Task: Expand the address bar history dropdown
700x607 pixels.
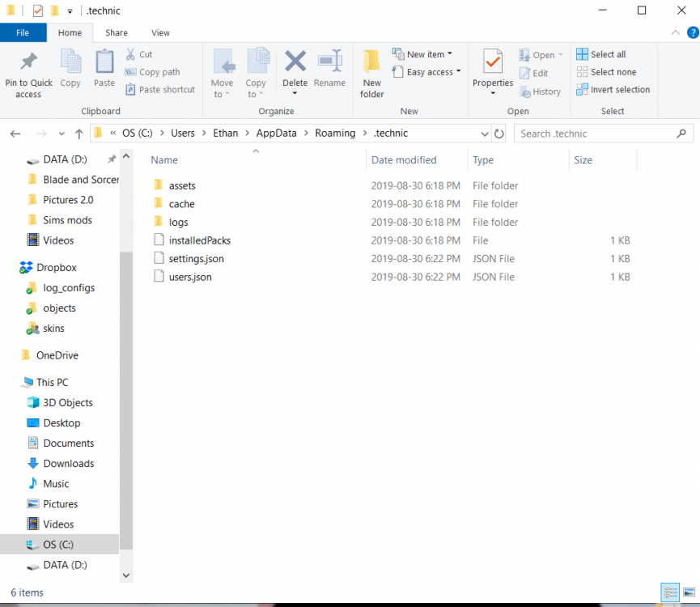Action: 485,134
